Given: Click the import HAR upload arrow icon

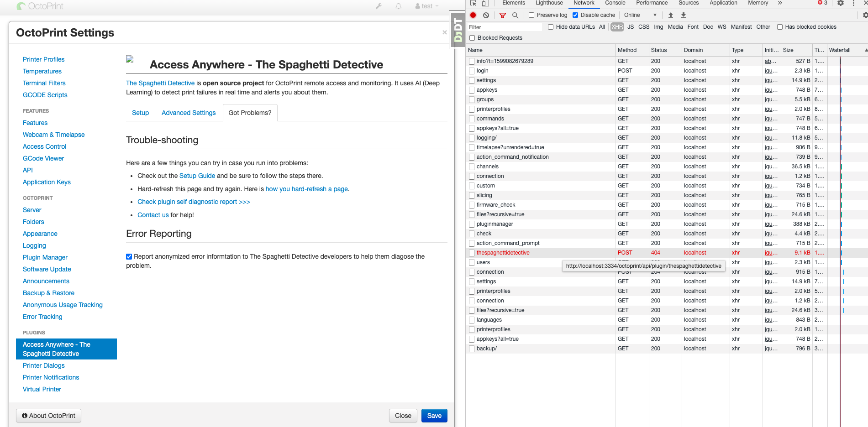Looking at the screenshot, I should coord(671,15).
